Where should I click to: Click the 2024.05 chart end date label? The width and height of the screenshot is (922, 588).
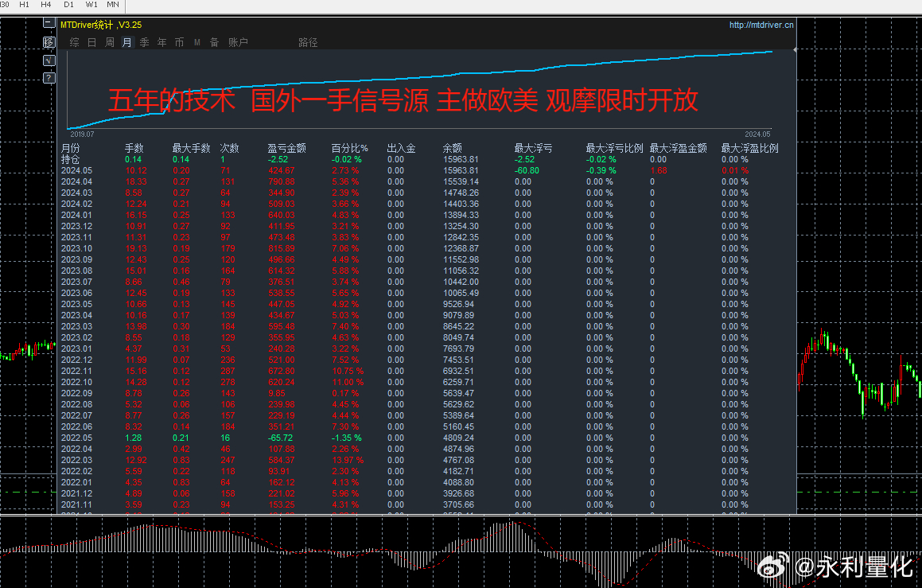coord(757,134)
